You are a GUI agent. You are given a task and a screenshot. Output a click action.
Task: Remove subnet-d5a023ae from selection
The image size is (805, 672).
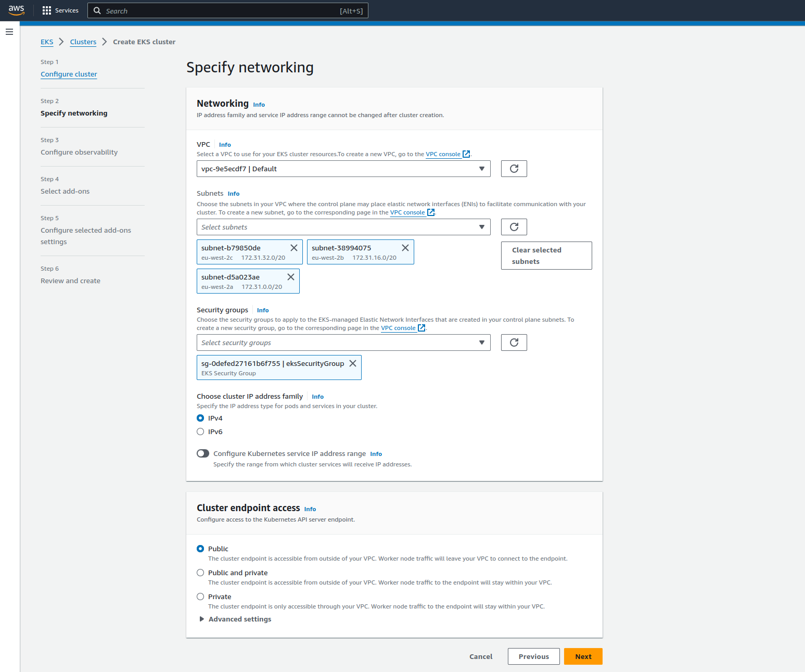(x=291, y=277)
